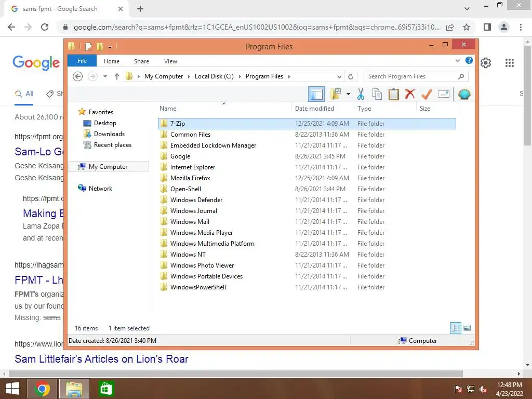Select the Common Files folder
The height and width of the screenshot is (399, 532).
[x=307, y=135]
